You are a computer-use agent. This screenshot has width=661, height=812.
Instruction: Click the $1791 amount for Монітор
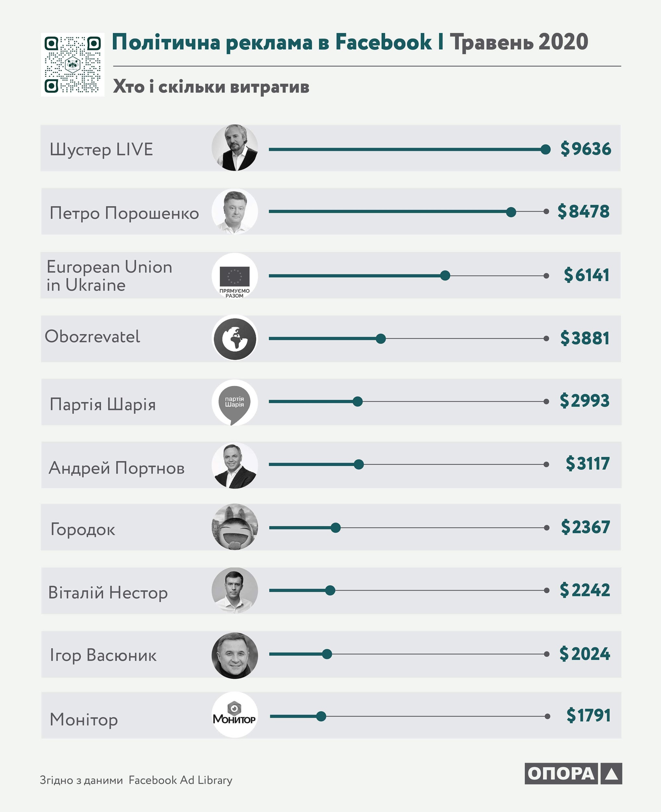(x=588, y=715)
